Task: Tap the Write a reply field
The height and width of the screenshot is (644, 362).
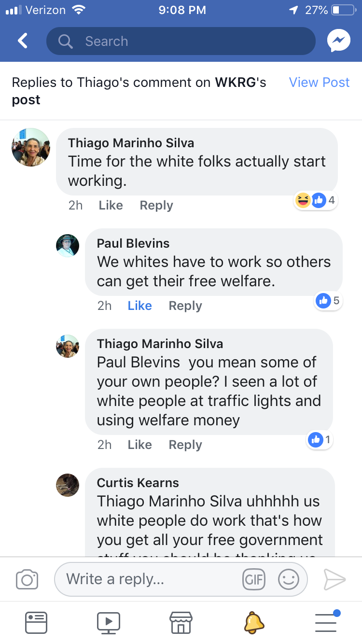Action: tap(181, 579)
